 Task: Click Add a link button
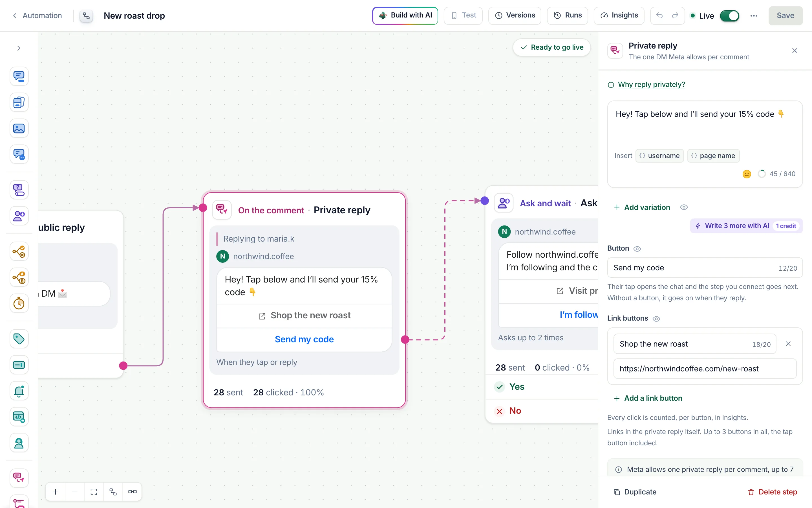coord(648,398)
